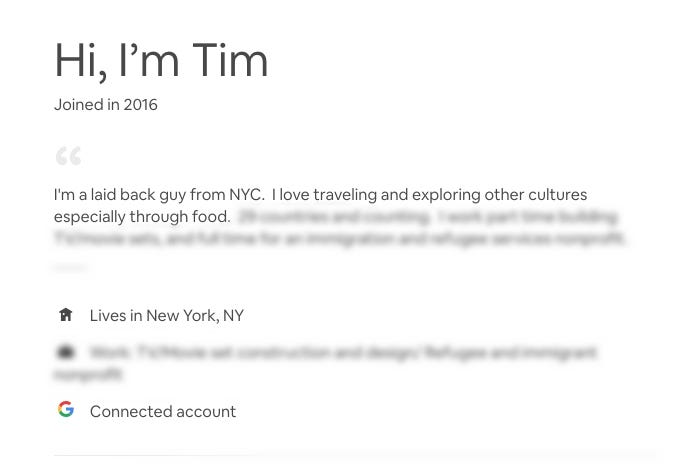Click the Google G logo icon
This screenshot has width=700, height=474.
66,409
